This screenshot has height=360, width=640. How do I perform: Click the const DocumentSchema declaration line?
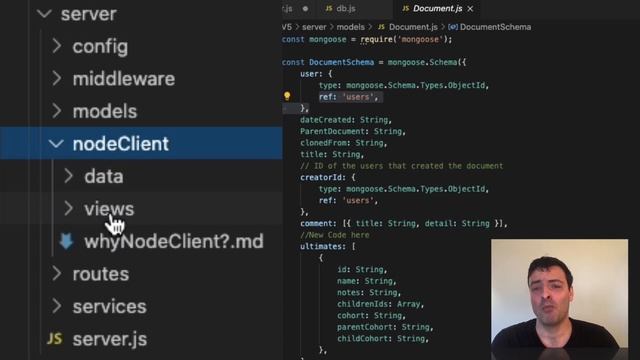tap(374, 62)
